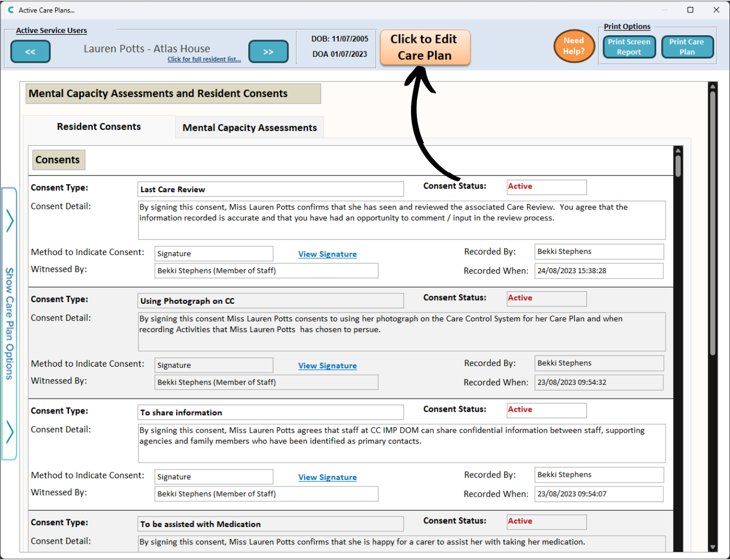Click Recorded When field 23/08/2023 09:54:32

coord(599,382)
